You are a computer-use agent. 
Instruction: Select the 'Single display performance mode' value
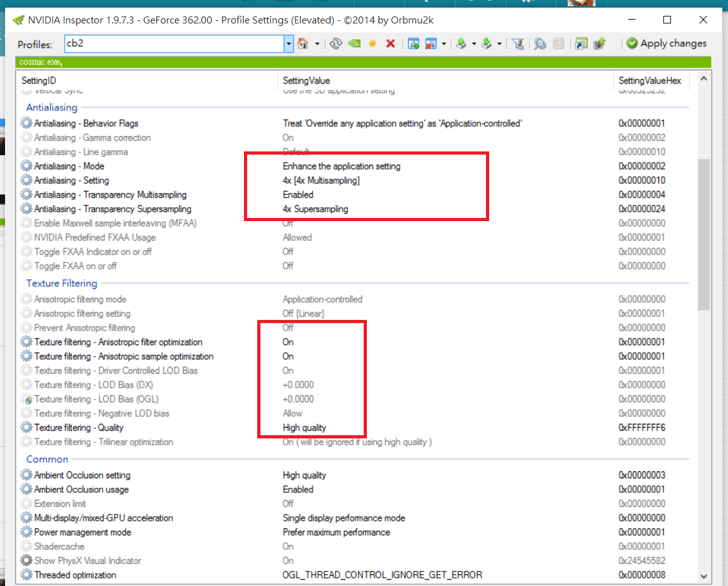point(343,518)
